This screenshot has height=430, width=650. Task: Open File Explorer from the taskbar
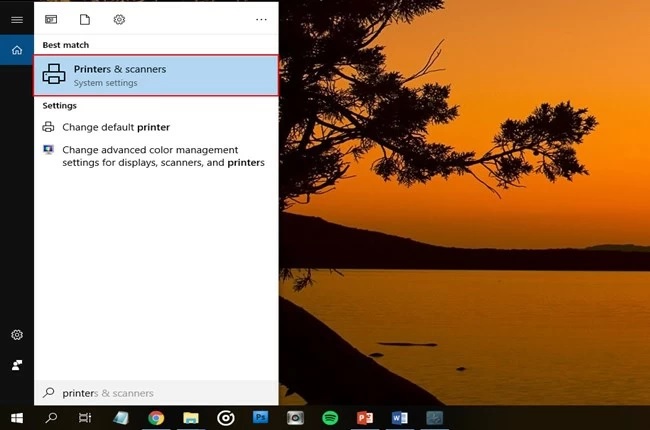pyautogui.click(x=191, y=418)
